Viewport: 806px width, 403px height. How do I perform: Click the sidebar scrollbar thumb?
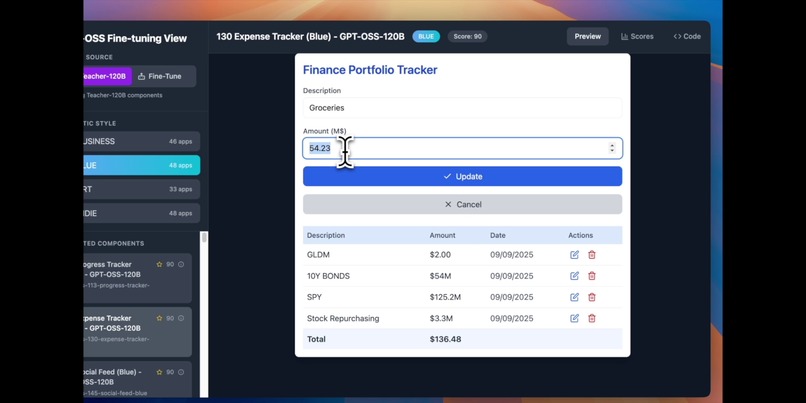point(204,237)
